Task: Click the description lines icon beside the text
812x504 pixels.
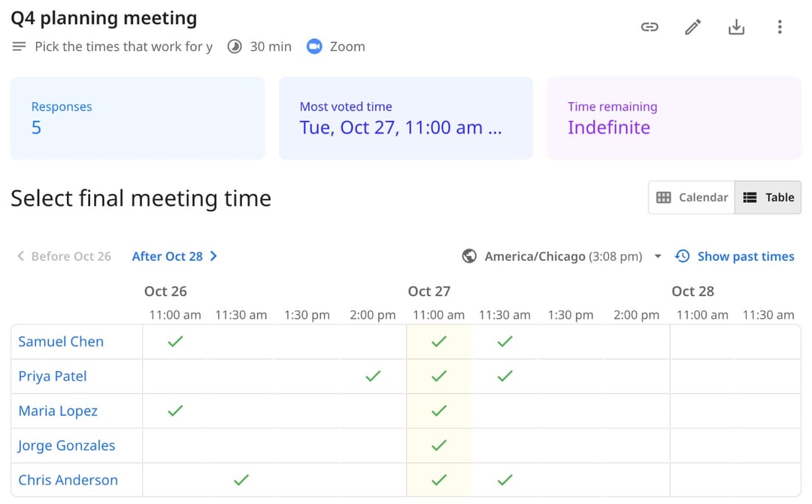Action: click(19, 47)
